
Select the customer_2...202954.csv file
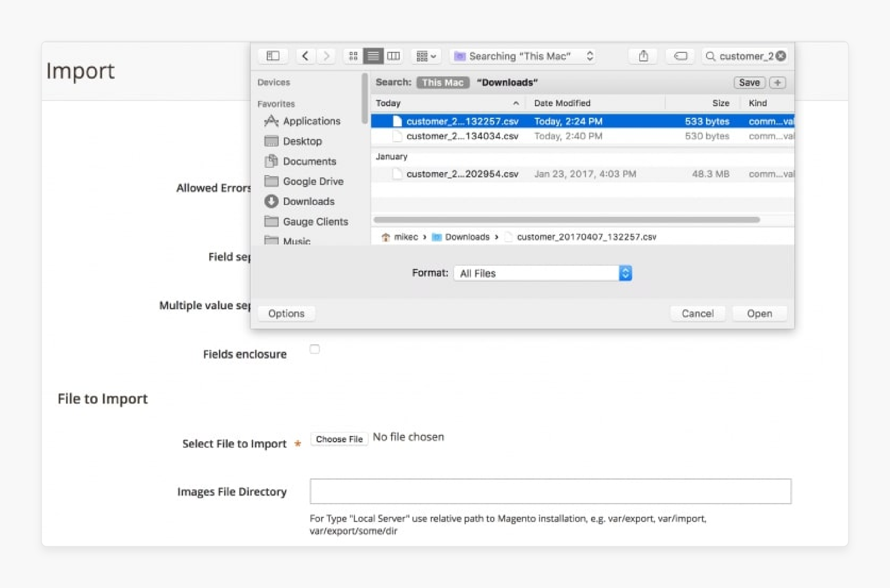[582, 174]
